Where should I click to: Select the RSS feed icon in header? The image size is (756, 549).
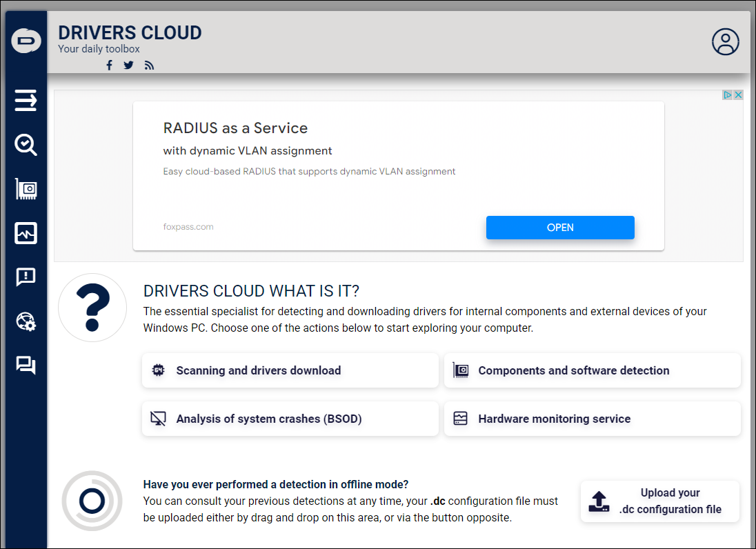(149, 65)
